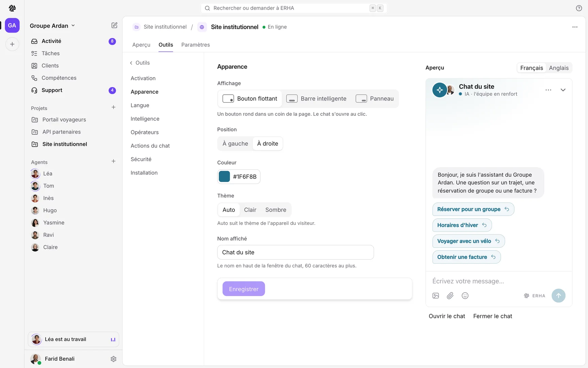Add a new workspace with plus button
Screen dimensions: 588x368
tap(12, 44)
